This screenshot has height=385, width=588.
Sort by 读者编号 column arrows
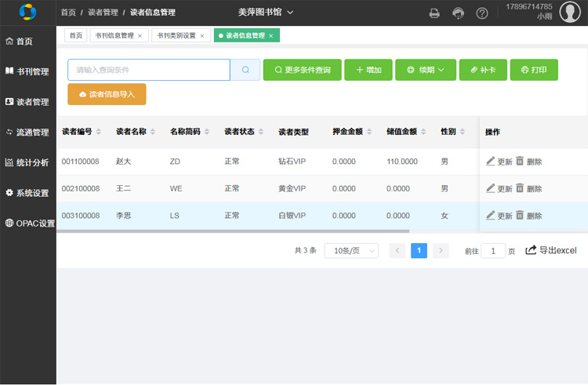(99, 132)
